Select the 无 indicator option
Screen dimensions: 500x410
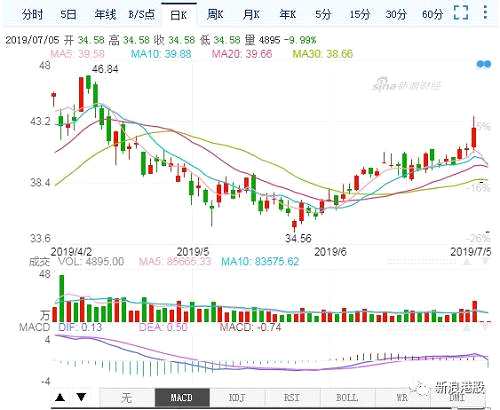tap(127, 398)
